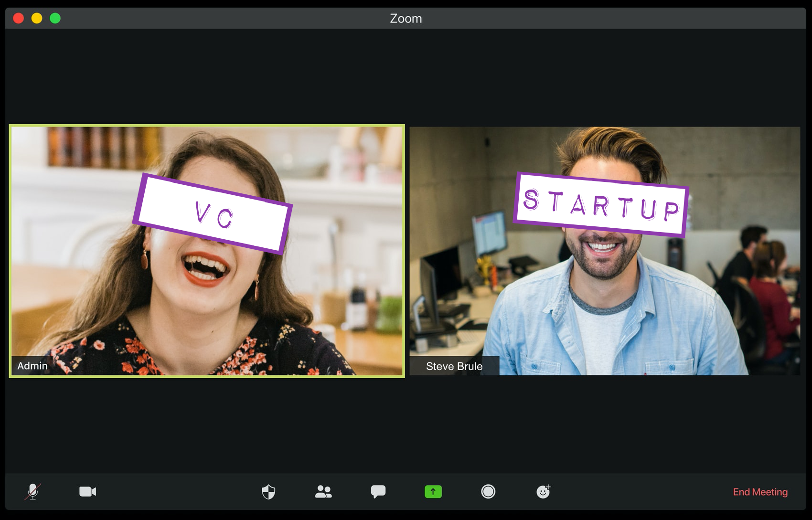This screenshot has height=520, width=812.
Task: Open the Security shield options
Action: click(x=268, y=491)
